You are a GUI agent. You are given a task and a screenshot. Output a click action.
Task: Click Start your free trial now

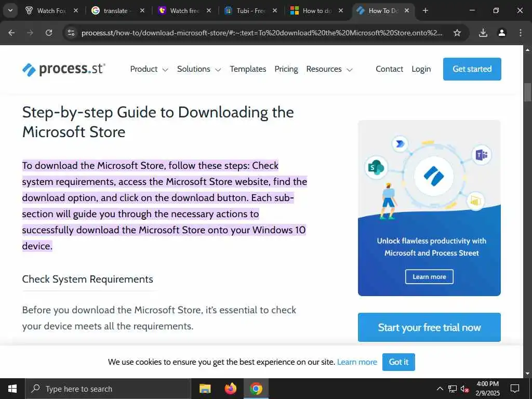click(429, 327)
